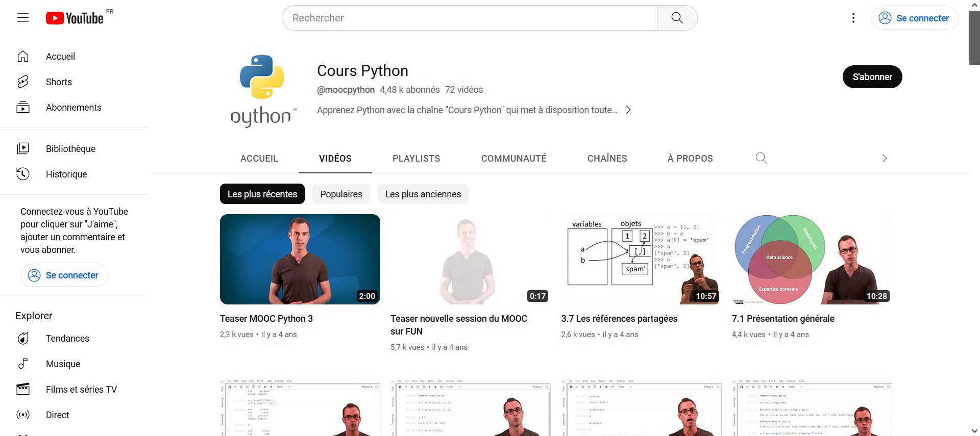This screenshot has height=436, width=980.
Task: Click the page vertical scrollbar thumb
Action: [974, 38]
